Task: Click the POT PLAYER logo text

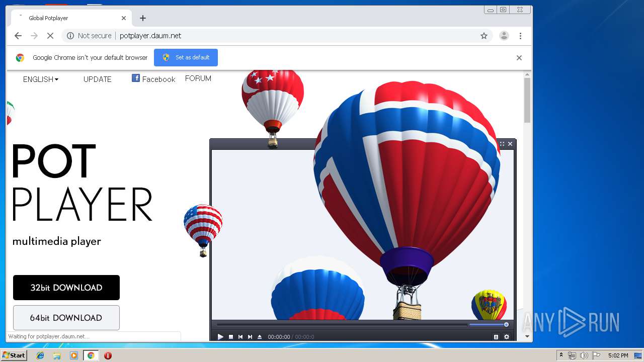Action: point(82,183)
